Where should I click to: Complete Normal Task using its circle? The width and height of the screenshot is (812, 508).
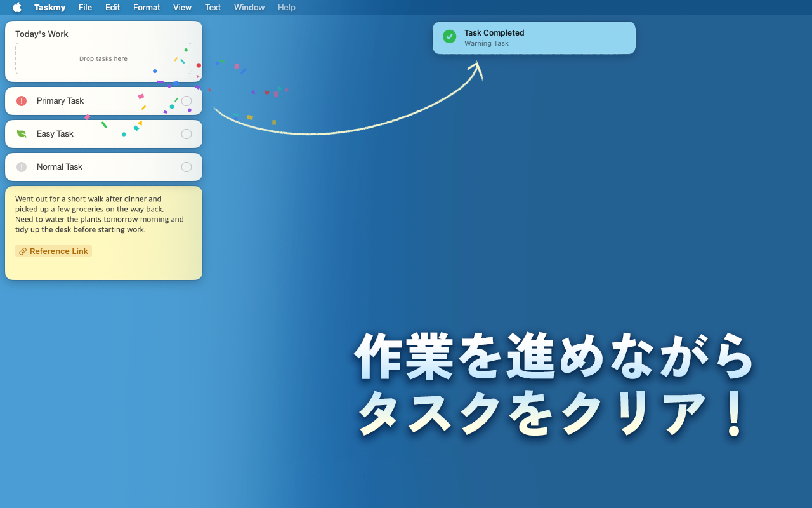tap(187, 167)
